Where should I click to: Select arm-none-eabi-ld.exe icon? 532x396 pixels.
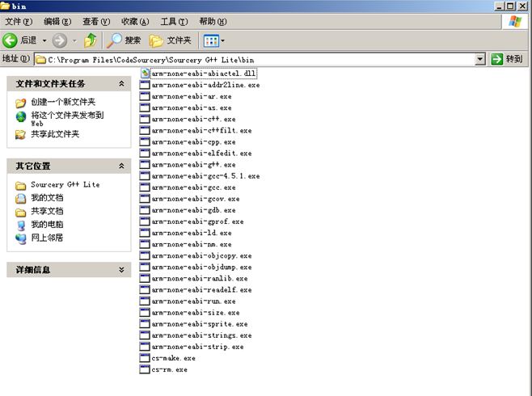pyautogui.click(x=145, y=233)
